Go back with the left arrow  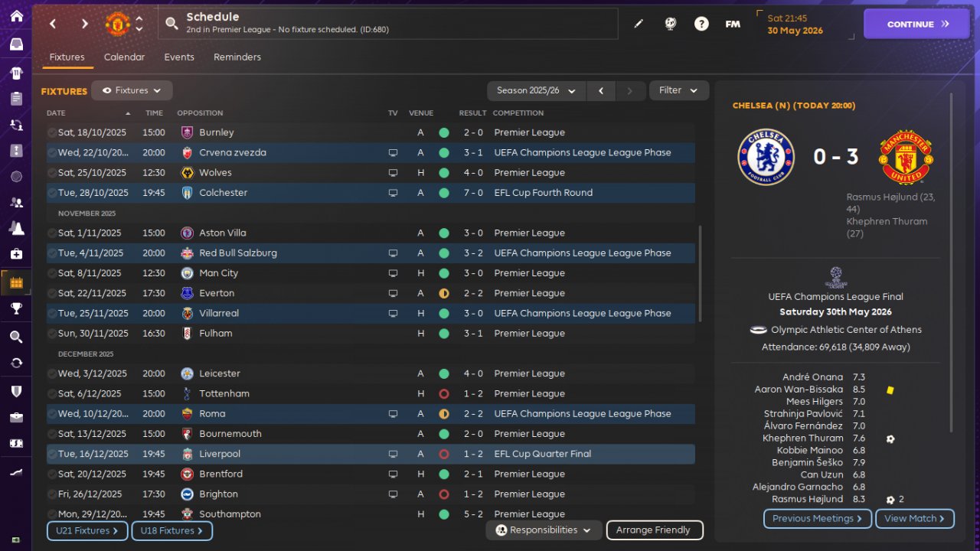point(53,24)
